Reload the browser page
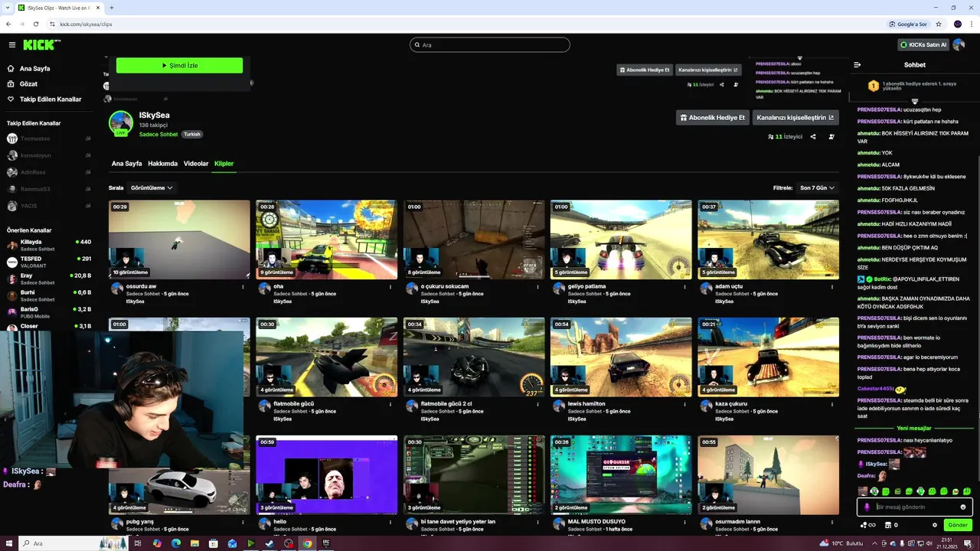 (x=34, y=24)
